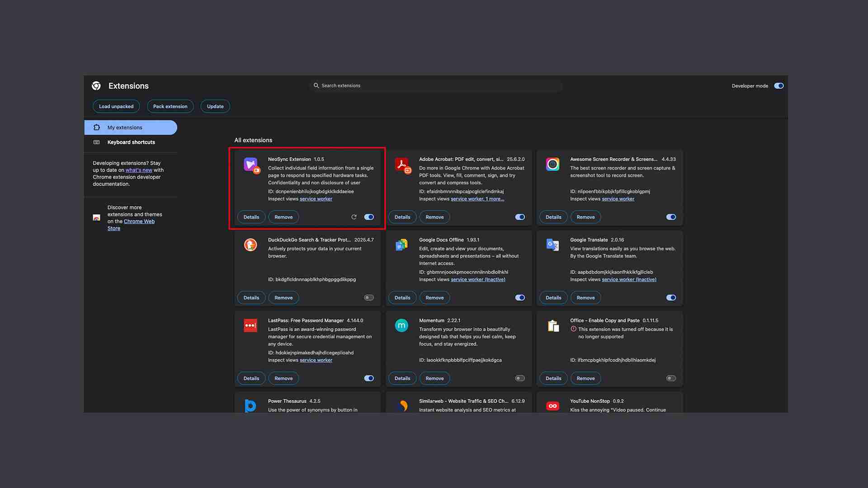Inspect LastPass service worker link

point(316,360)
